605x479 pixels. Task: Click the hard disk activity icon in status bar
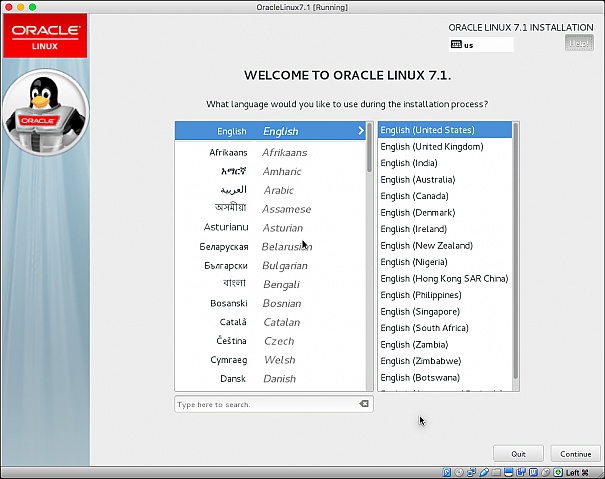(447, 472)
